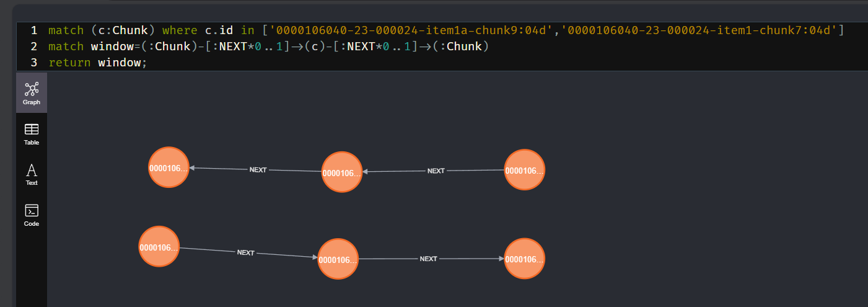Open the Code view panel
The height and width of the screenshot is (307, 868).
32,215
